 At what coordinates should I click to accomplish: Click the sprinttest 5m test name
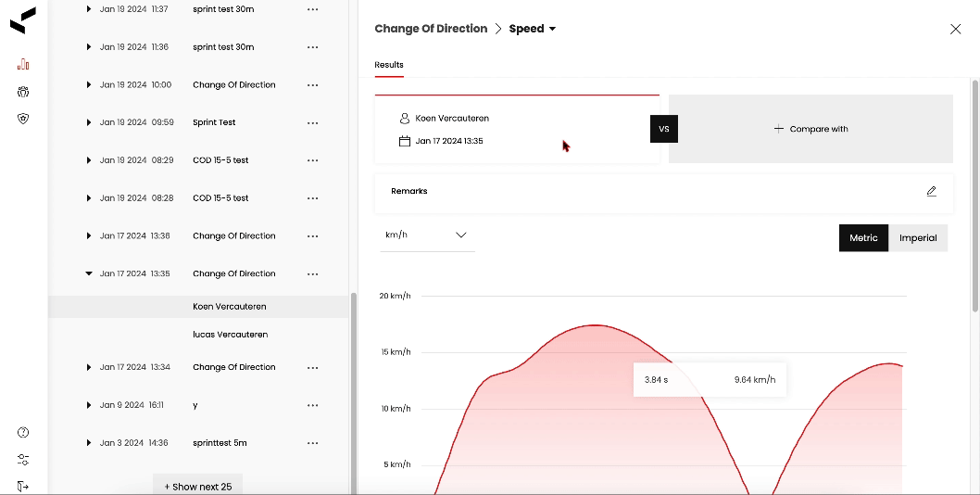220,443
